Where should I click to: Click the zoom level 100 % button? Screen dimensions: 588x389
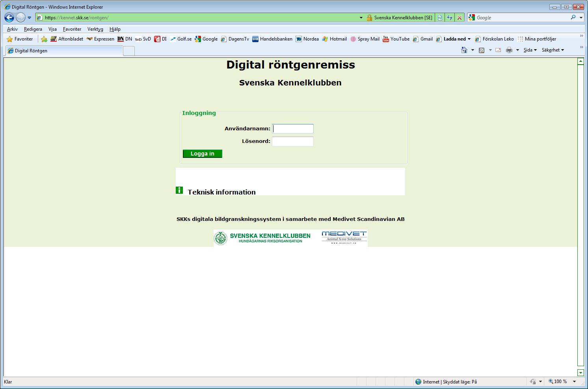[x=558, y=382]
